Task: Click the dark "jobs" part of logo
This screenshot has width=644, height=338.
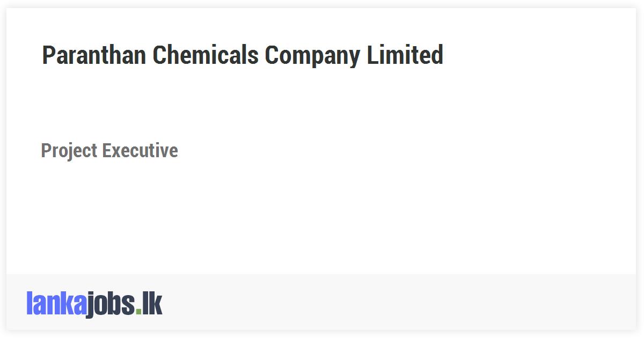Action: point(111,305)
